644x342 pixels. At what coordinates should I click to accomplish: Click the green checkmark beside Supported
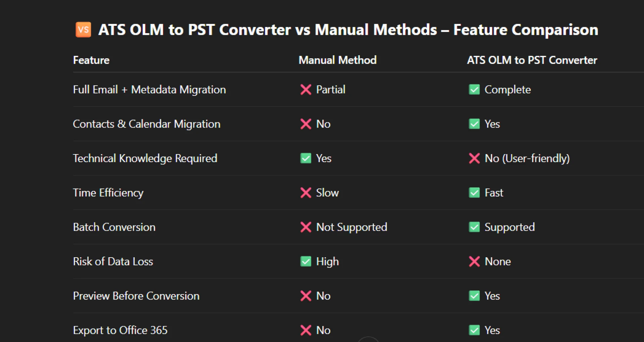[474, 227]
